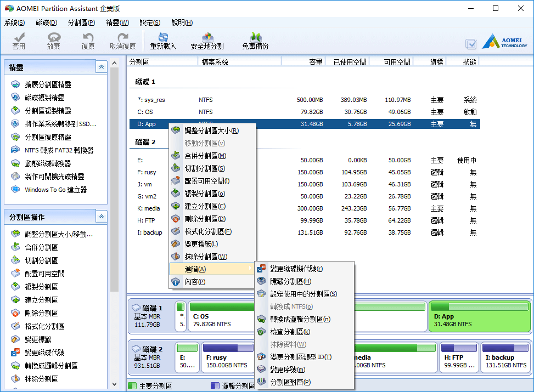
Task: Select the 磁碟 2 基本 MBR disk label
Action: pos(149,357)
